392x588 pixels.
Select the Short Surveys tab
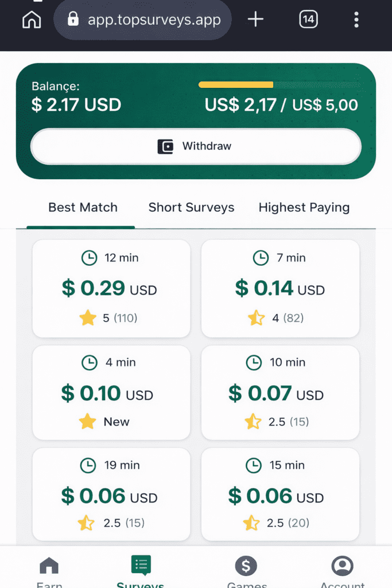pyautogui.click(x=191, y=208)
